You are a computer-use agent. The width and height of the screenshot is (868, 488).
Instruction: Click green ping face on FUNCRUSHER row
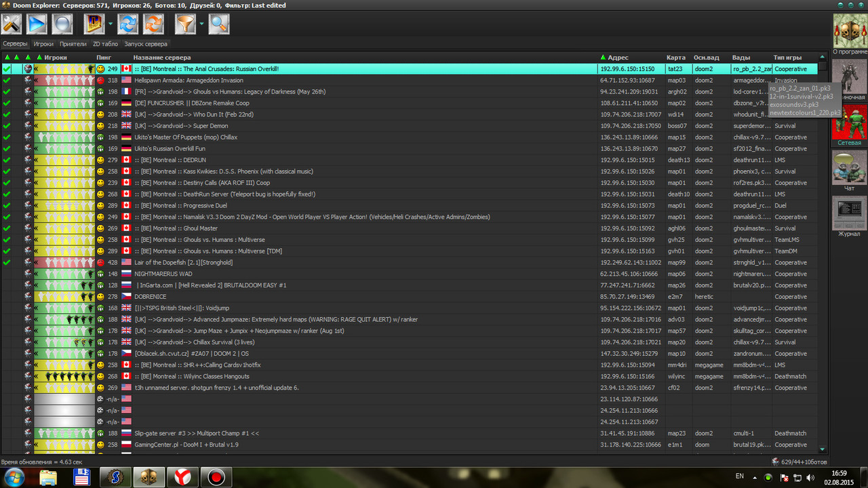click(100, 103)
